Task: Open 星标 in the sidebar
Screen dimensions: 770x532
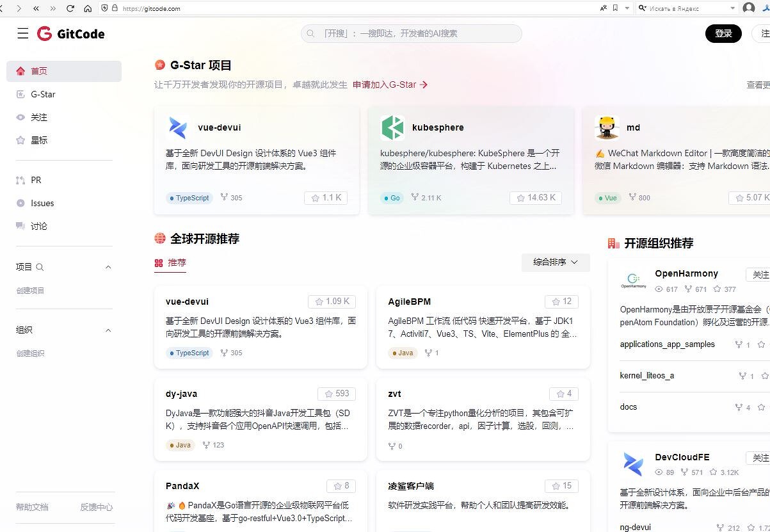Action: tap(64, 140)
